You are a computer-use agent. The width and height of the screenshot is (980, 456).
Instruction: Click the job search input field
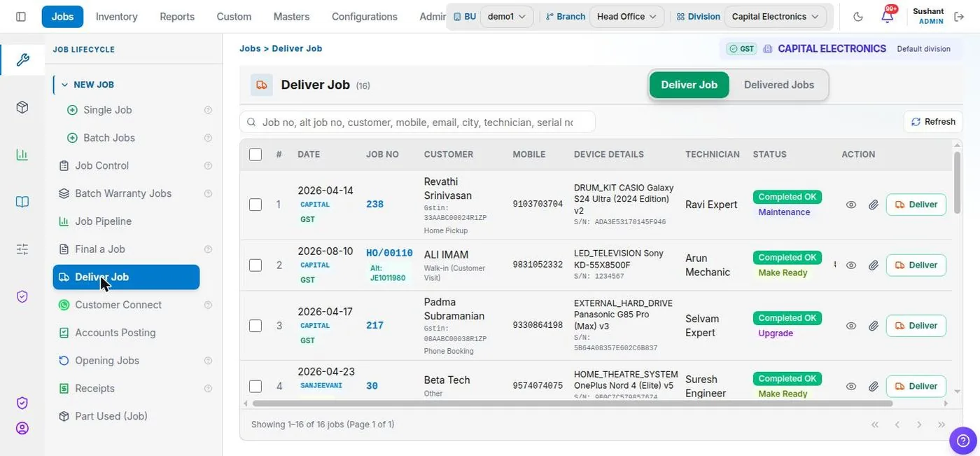point(417,122)
